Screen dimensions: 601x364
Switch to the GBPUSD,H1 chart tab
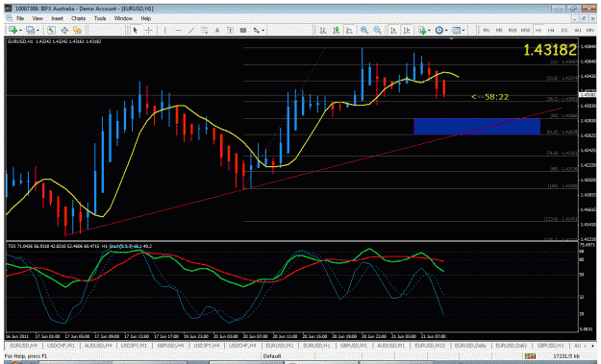click(550, 346)
